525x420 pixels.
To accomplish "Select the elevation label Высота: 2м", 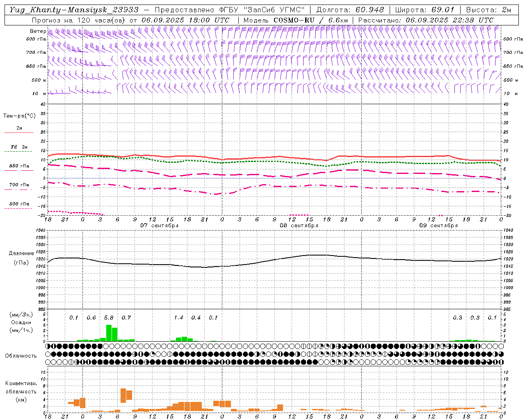I will pos(489,10).
